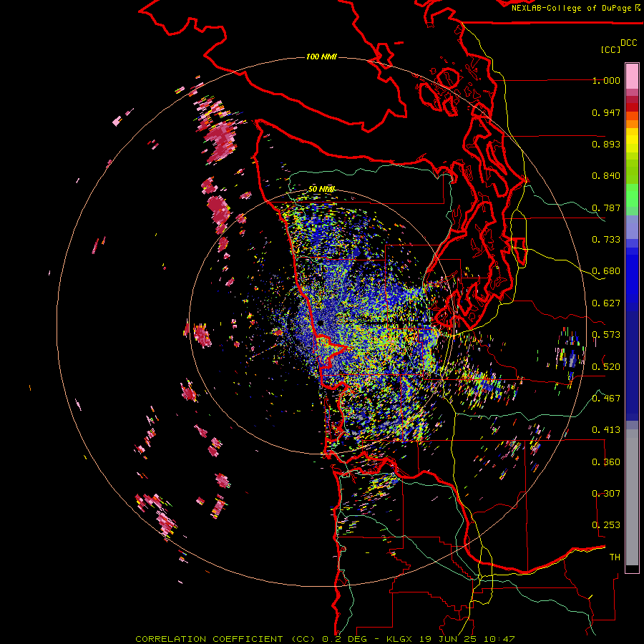644x644 pixels.
Task: Select the 0.840 scale value
Action: (x=606, y=176)
